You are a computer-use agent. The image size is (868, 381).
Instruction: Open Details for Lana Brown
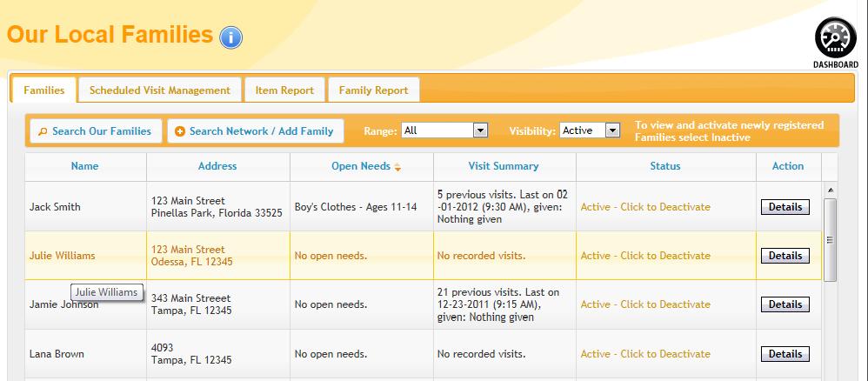coord(785,354)
